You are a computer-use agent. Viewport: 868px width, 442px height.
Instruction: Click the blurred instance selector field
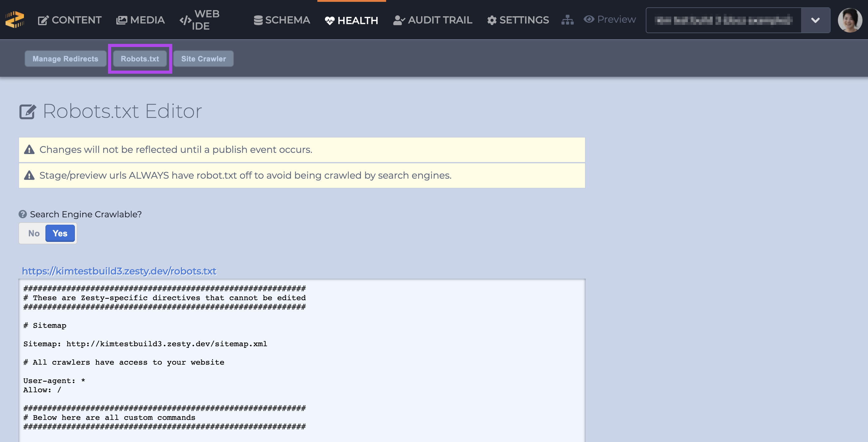click(x=723, y=20)
